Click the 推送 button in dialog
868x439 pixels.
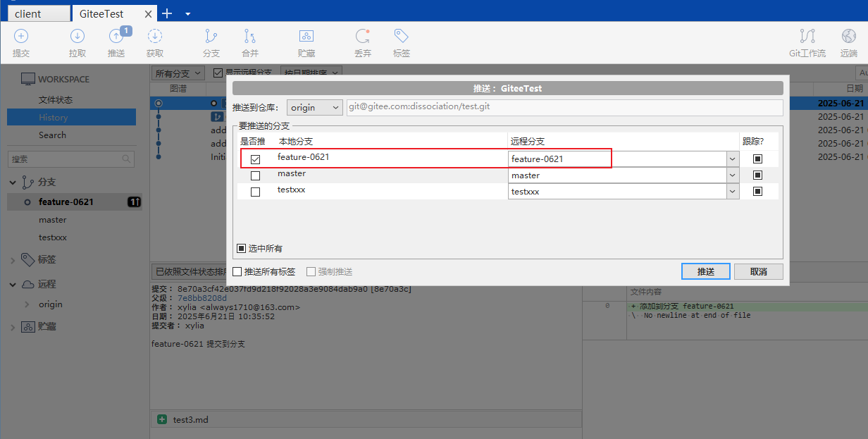tap(705, 272)
